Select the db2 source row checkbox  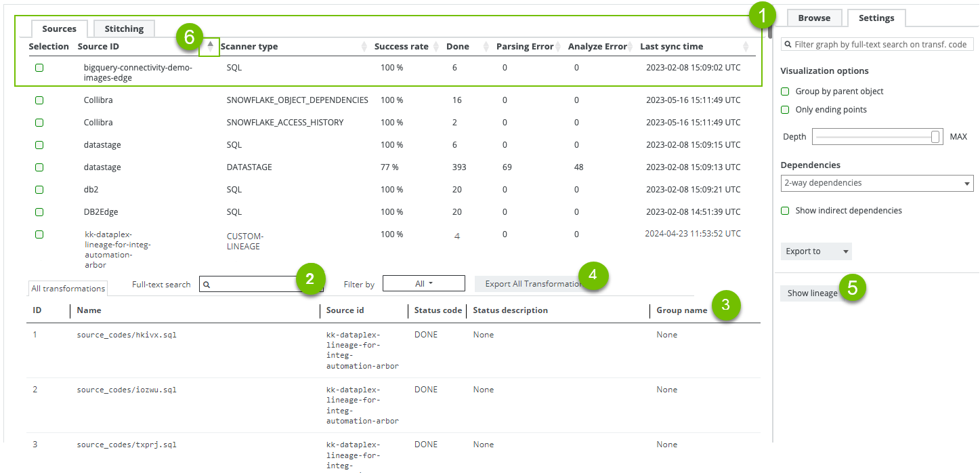tap(39, 190)
